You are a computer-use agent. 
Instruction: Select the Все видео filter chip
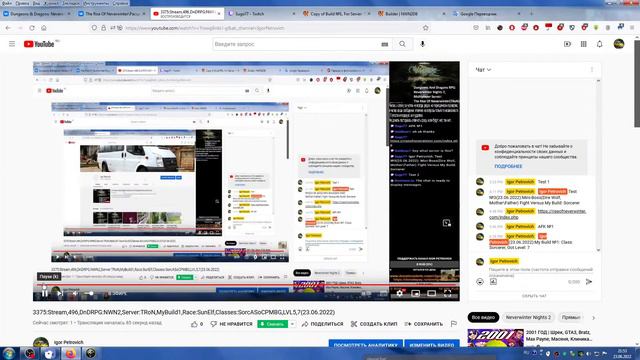[x=483, y=317]
